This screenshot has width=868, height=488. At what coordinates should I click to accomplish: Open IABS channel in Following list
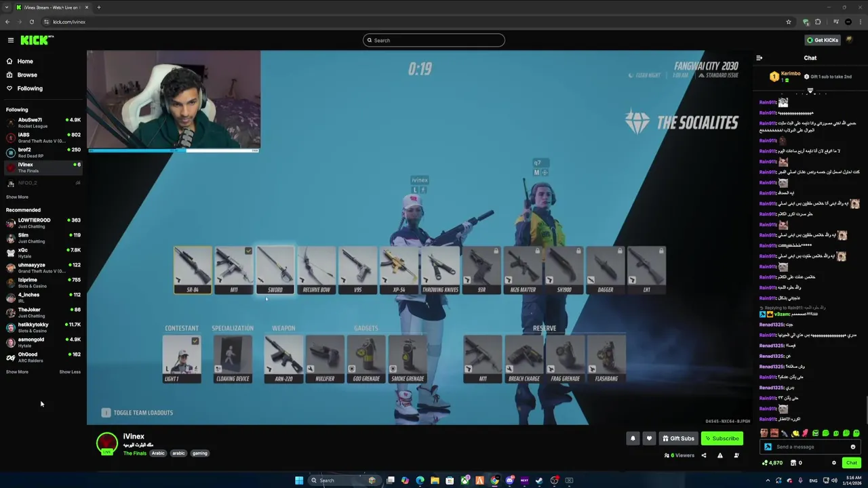click(x=43, y=138)
